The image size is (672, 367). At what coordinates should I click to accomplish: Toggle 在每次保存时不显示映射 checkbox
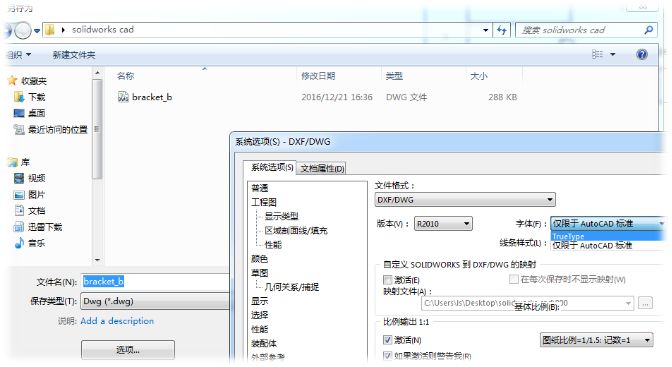click(x=513, y=280)
